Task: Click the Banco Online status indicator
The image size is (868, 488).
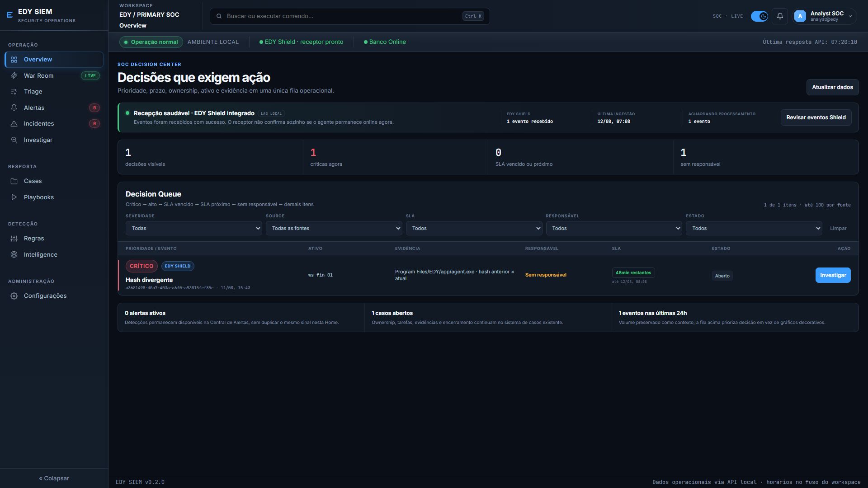Action: point(385,42)
